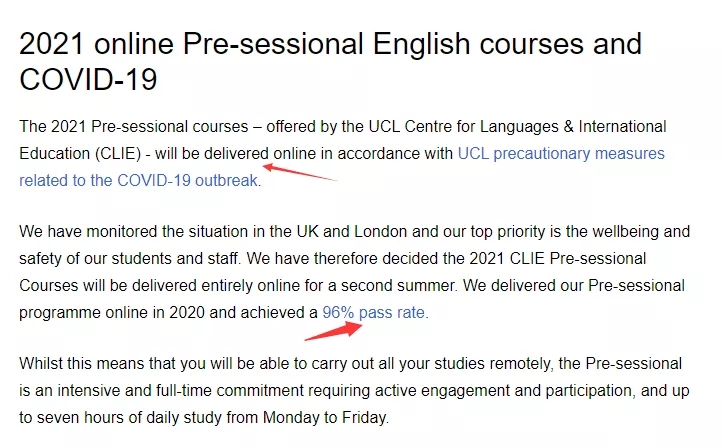Click 'intensive and full-time commitment' text
The height and width of the screenshot is (448, 722).
[x=180, y=391]
